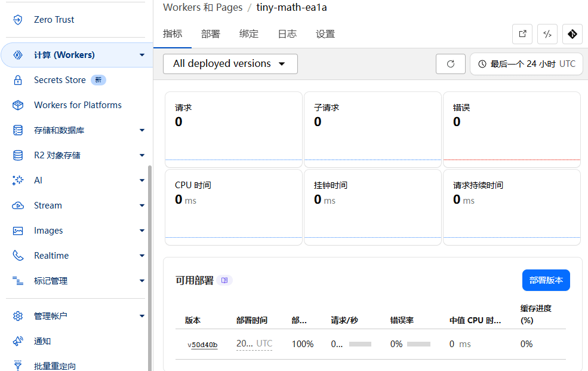This screenshot has width=588, height=371.
Task: Click the 新 badge beside Secrets Store
Action: pos(98,80)
